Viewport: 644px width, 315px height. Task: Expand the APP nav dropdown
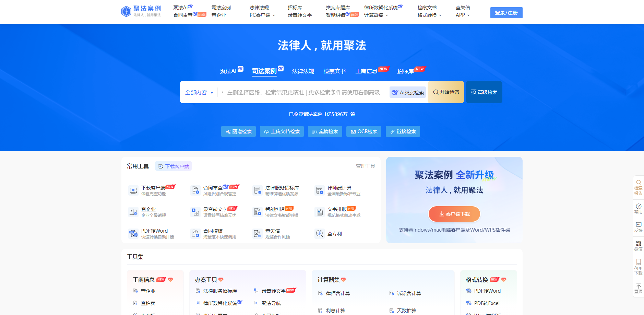(463, 15)
